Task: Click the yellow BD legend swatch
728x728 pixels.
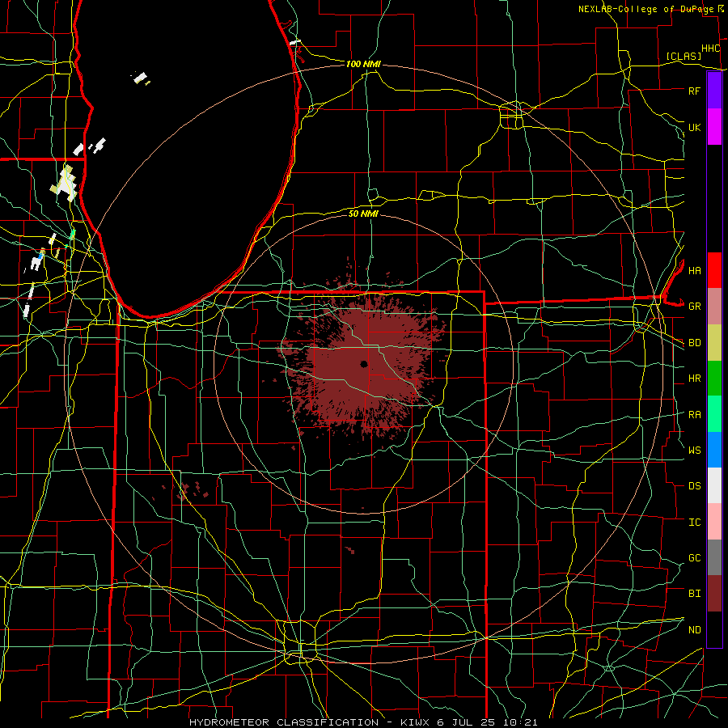Action: (x=714, y=343)
